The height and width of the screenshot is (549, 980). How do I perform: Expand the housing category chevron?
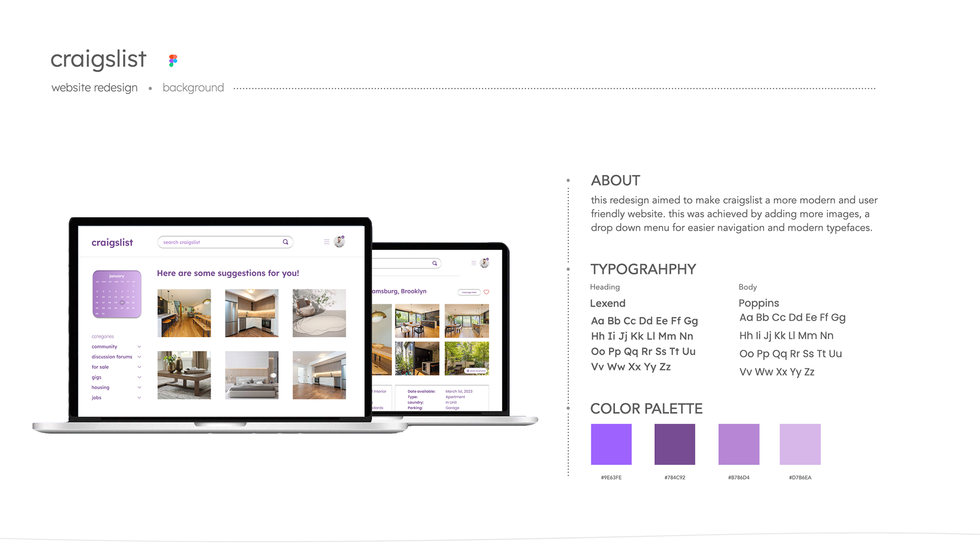pos(139,387)
